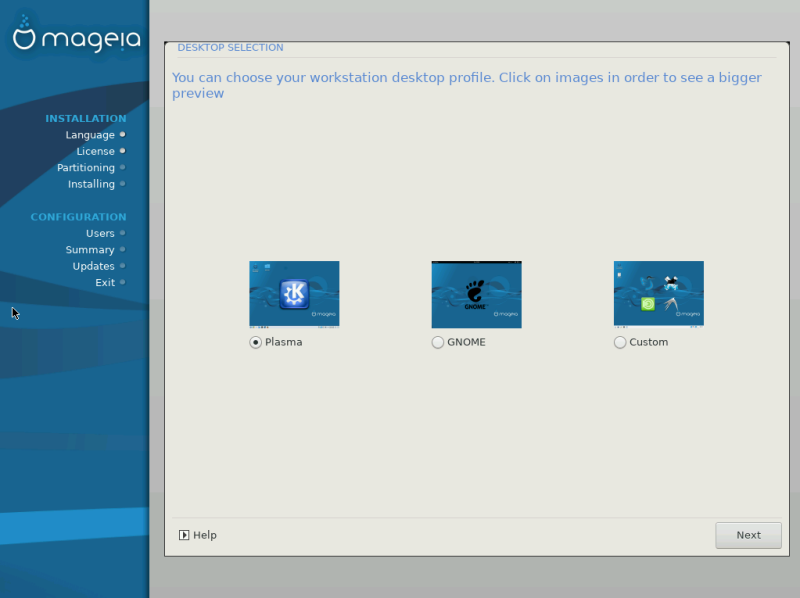800x598 pixels.
Task: Click the Help label text
Action: [205, 535]
